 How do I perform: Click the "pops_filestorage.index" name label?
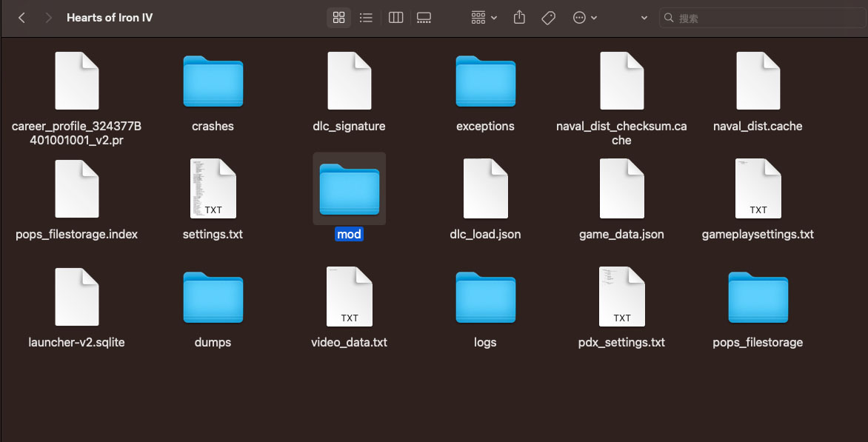pyautogui.click(x=77, y=234)
